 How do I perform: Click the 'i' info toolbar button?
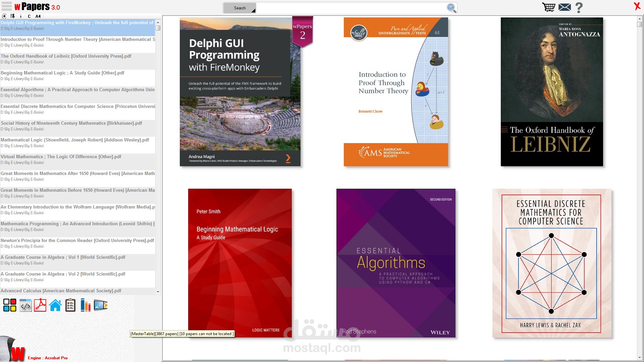(21, 16)
